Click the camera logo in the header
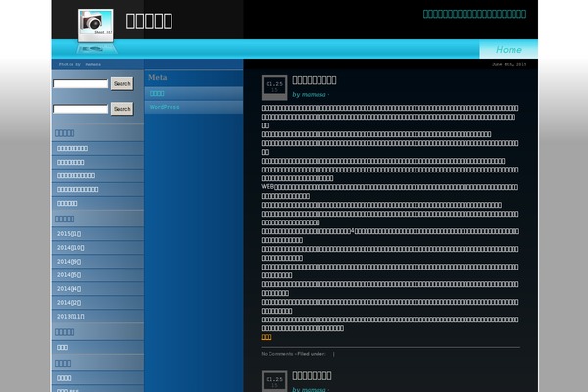This screenshot has width=588, height=392. [x=96, y=25]
